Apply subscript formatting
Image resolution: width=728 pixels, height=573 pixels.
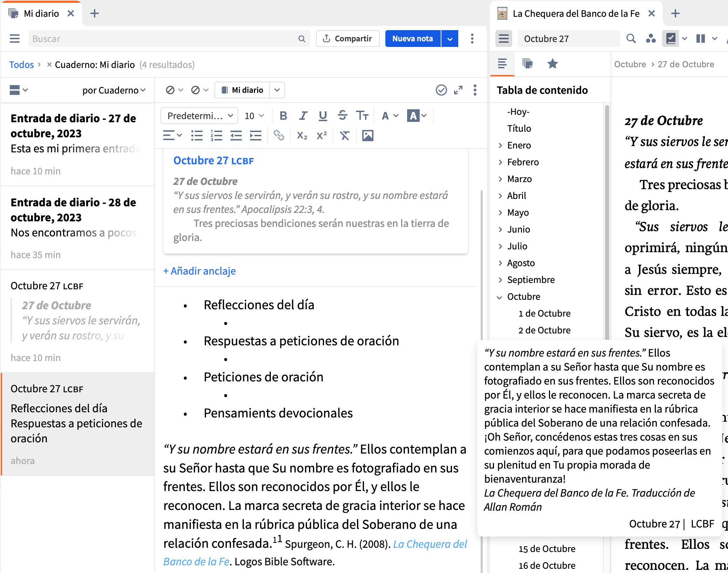pos(302,136)
